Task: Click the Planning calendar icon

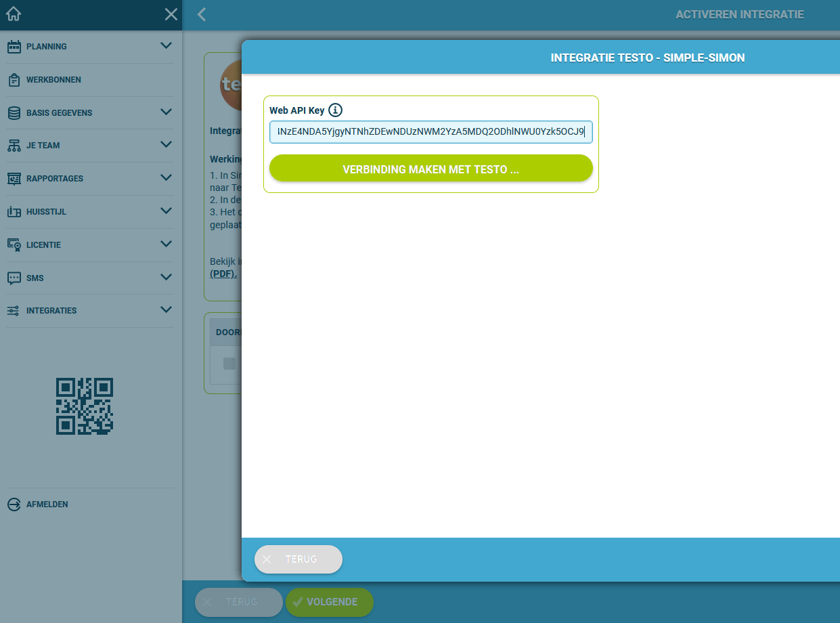Action: [x=14, y=47]
